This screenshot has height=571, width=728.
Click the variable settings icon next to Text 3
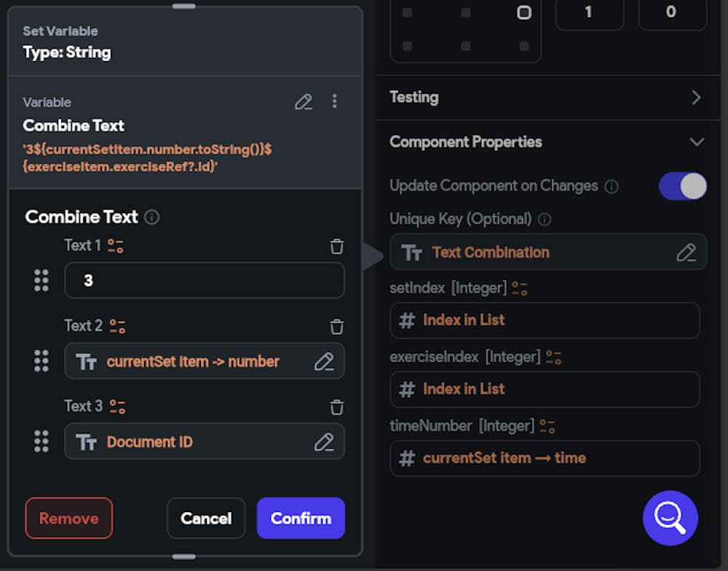click(x=118, y=407)
